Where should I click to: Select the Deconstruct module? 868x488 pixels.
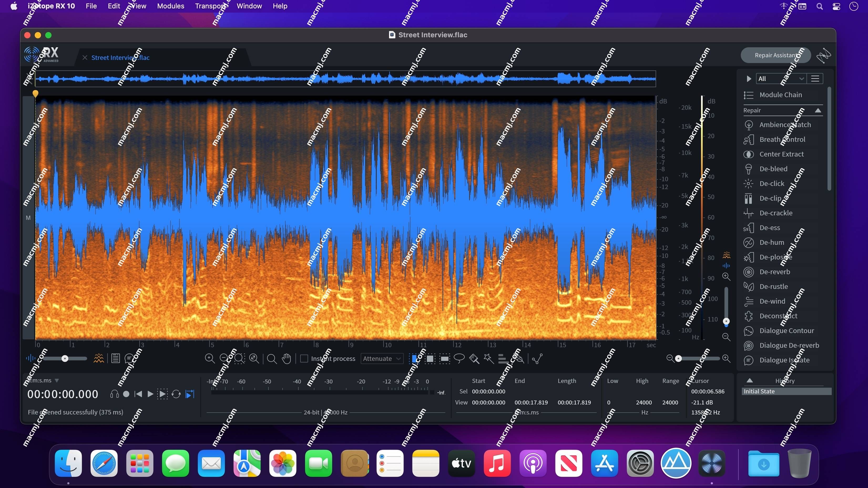coord(779,315)
